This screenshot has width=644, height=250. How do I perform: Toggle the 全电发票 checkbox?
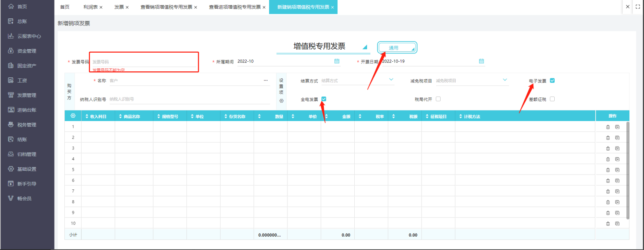324,99
